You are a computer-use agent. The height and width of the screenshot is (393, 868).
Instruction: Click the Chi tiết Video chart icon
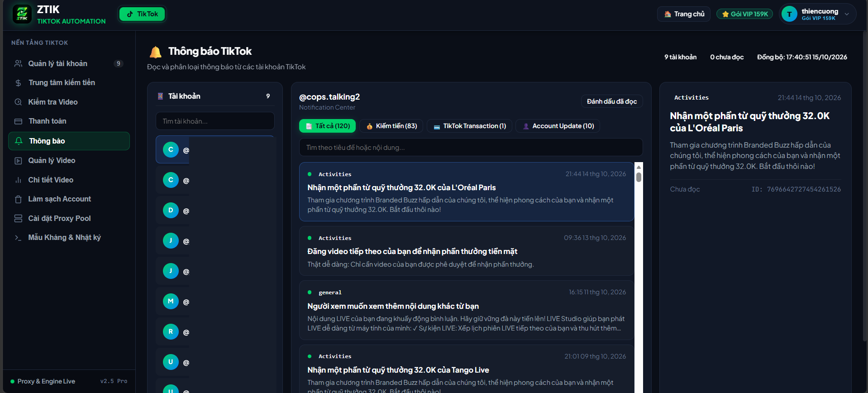[18, 180]
